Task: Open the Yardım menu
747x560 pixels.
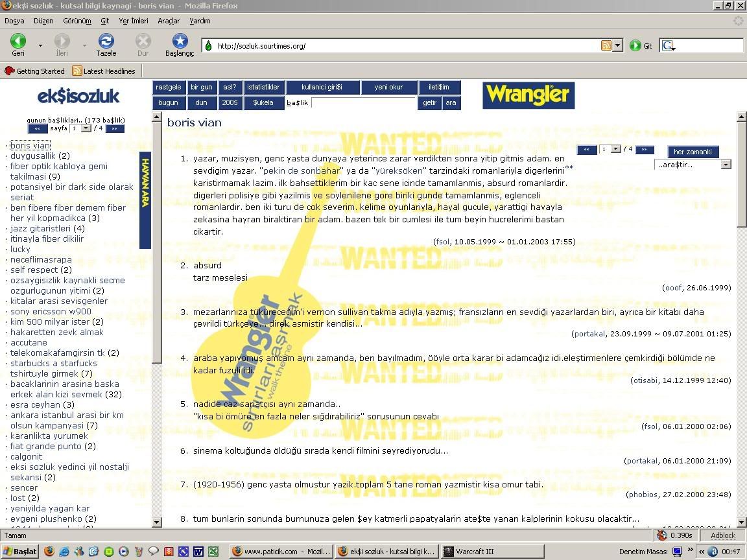Action: [200, 21]
